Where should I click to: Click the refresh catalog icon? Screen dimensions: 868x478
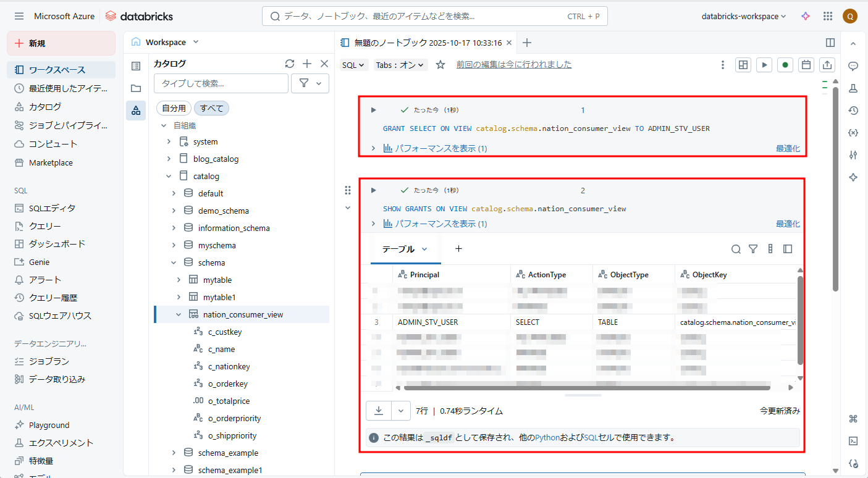click(x=289, y=64)
